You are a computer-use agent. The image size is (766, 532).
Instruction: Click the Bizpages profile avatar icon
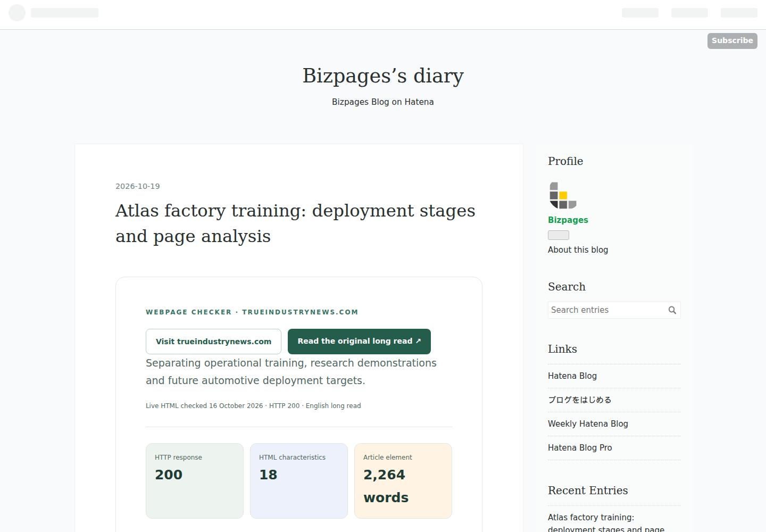coord(563,195)
